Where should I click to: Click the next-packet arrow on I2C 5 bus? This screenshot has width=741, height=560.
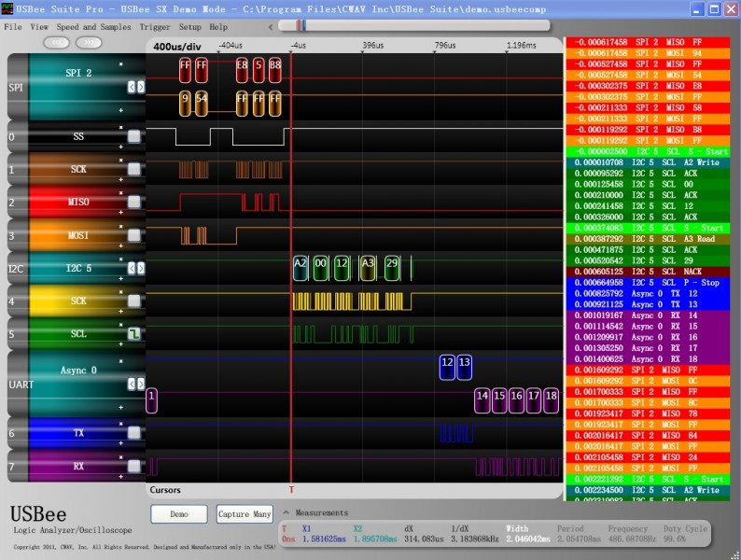pyautogui.click(x=141, y=270)
